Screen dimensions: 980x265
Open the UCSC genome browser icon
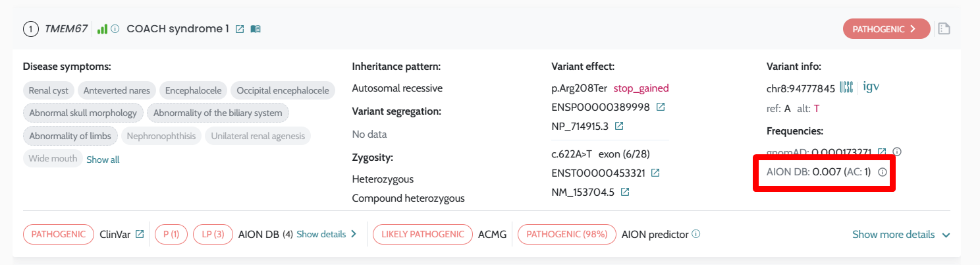[846, 88]
